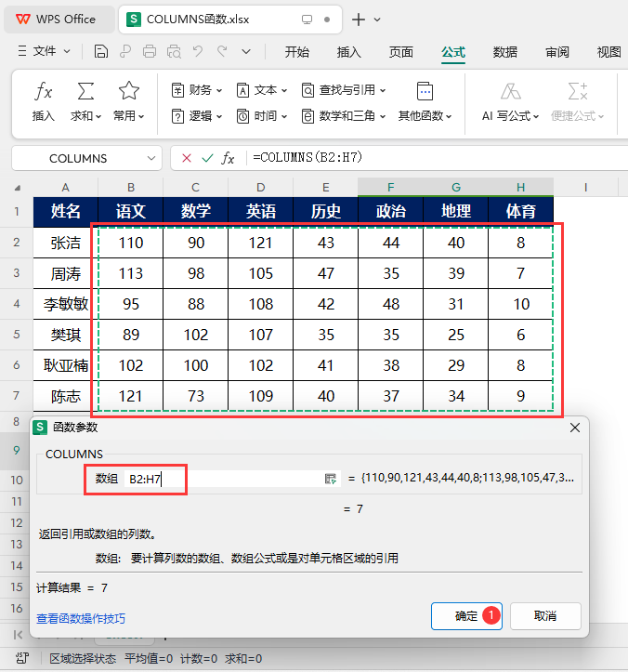Expand the new tab dropdown chevron
Image resolution: width=628 pixels, height=672 pixels.
point(377,20)
